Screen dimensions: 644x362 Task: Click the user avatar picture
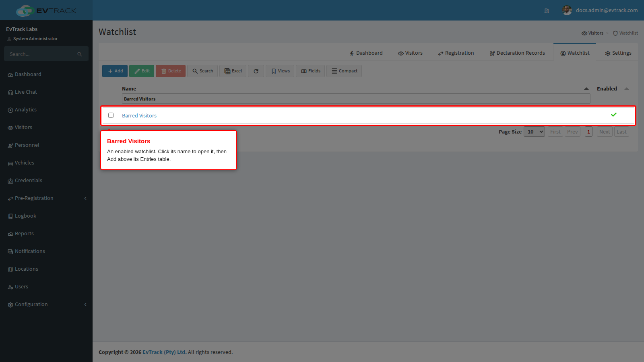click(567, 10)
